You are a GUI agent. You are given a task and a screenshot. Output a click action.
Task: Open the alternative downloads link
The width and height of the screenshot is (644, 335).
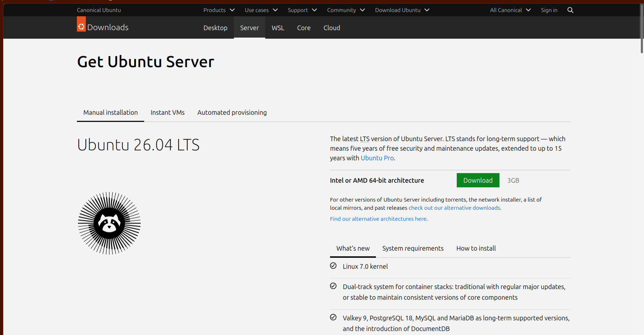tap(454, 208)
